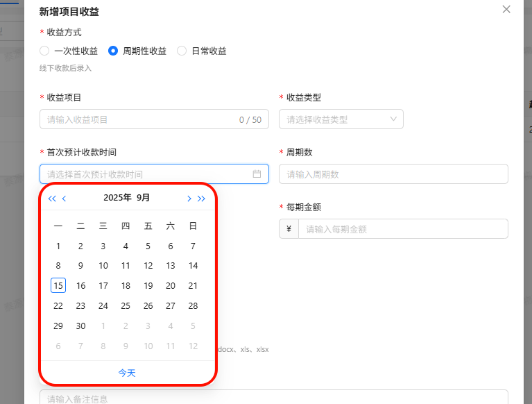The width and height of the screenshot is (532, 404).
Task: Open the 收益类型 dropdown
Action: (341, 119)
